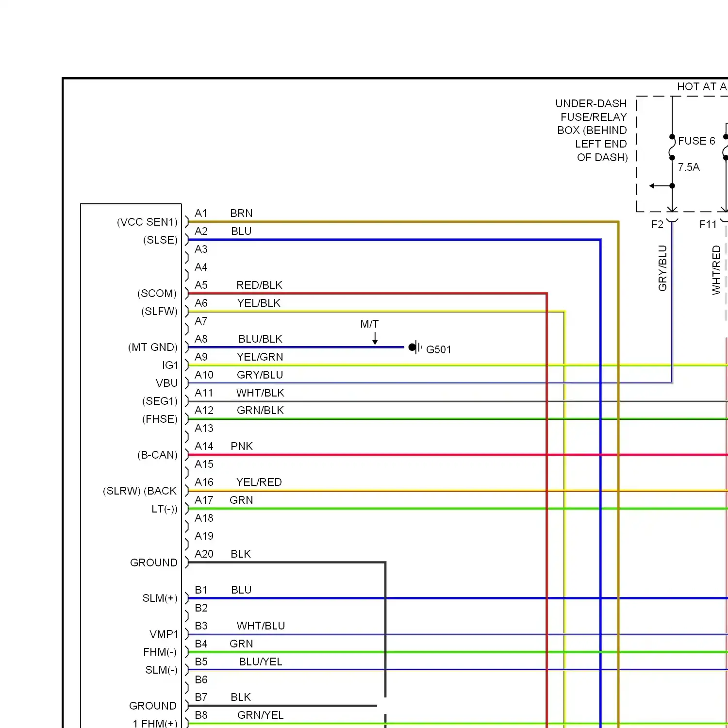Click the (SEG1) signal name

pos(160,401)
